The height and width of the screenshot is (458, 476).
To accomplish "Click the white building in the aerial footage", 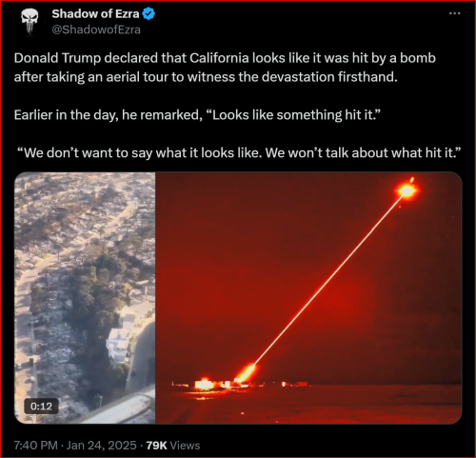I will coord(120,345).
